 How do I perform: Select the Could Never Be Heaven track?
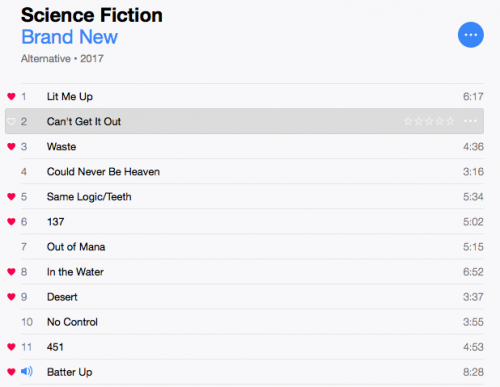pyautogui.click(x=252, y=171)
